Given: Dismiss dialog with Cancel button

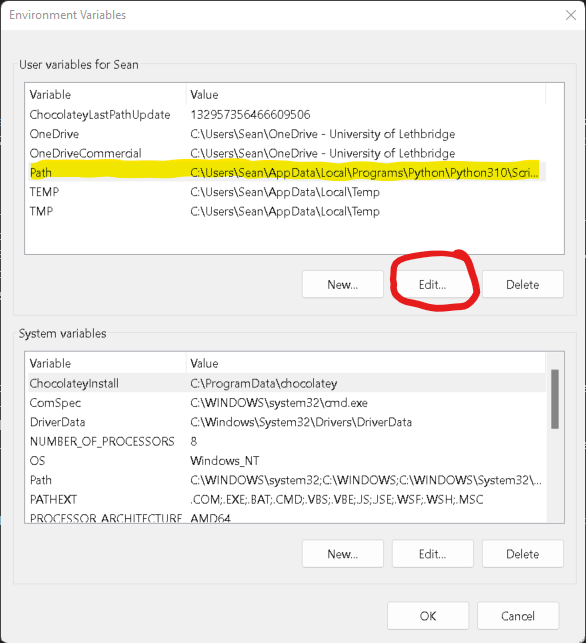Looking at the screenshot, I should [518, 616].
